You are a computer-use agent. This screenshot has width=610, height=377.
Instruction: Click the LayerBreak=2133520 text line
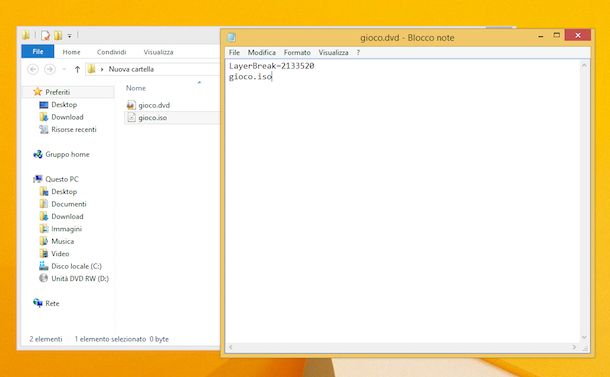click(272, 66)
